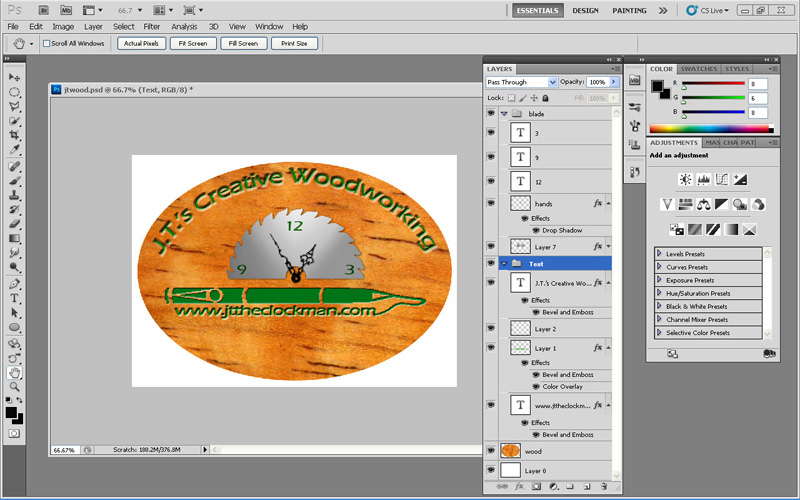800x500 pixels.
Task: Expand Levels Presets list
Action: point(660,254)
